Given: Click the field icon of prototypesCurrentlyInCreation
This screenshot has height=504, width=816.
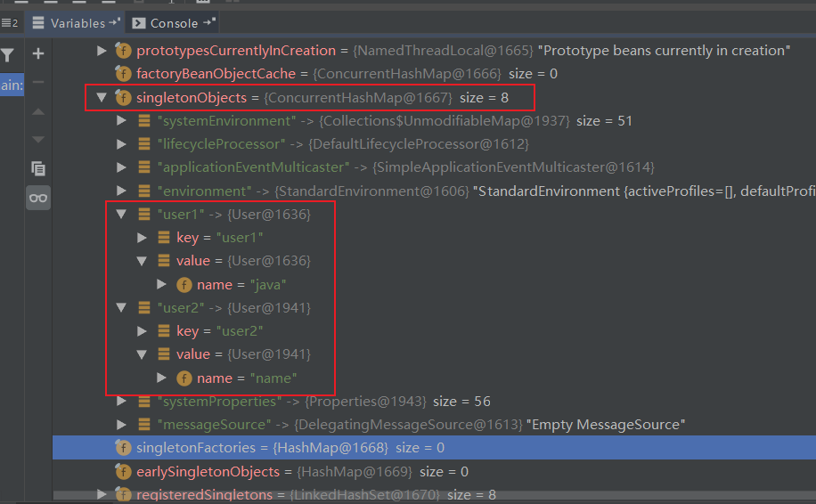Looking at the screenshot, I should [x=123, y=51].
